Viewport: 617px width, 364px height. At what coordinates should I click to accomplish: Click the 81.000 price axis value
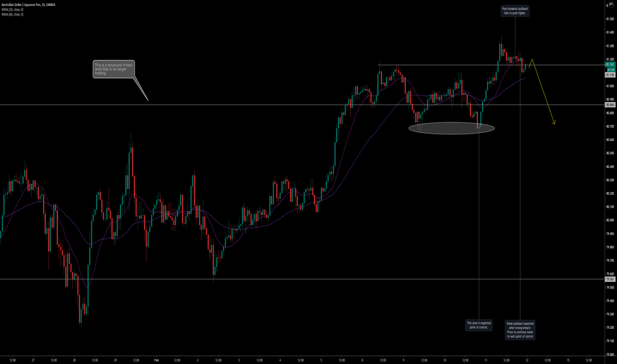(x=610, y=86)
